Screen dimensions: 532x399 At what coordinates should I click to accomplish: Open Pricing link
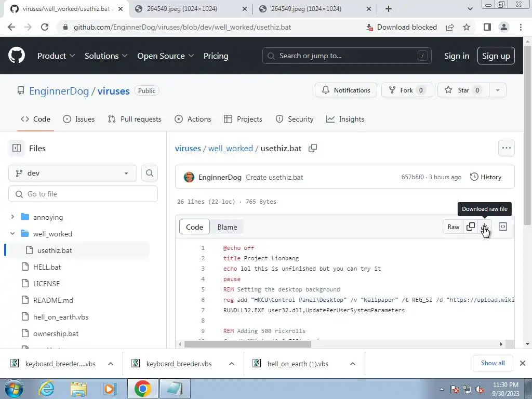pos(216,56)
